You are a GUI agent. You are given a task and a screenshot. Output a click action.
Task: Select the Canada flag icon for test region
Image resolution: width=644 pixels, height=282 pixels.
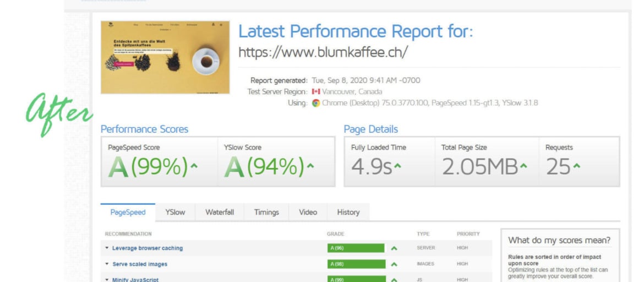pos(316,91)
